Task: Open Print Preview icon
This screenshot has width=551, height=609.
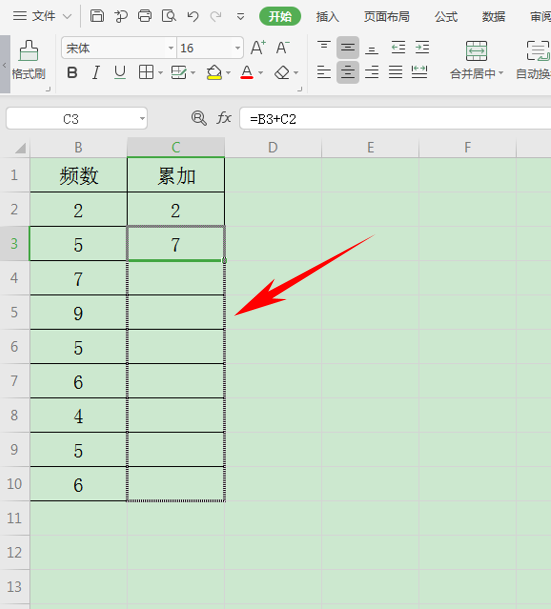Action: tap(169, 16)
